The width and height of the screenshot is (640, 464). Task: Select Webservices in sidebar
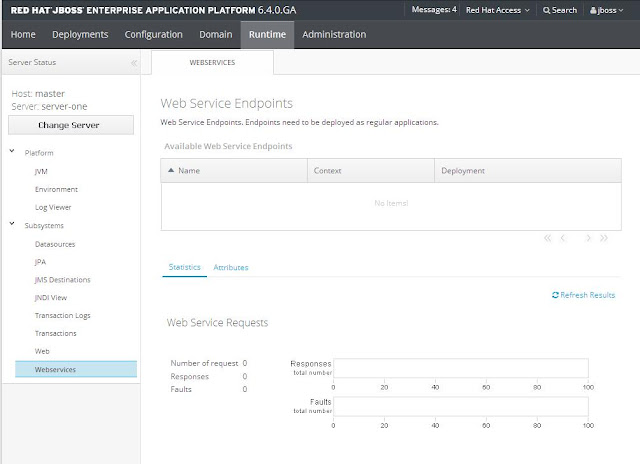coord(76,369)
